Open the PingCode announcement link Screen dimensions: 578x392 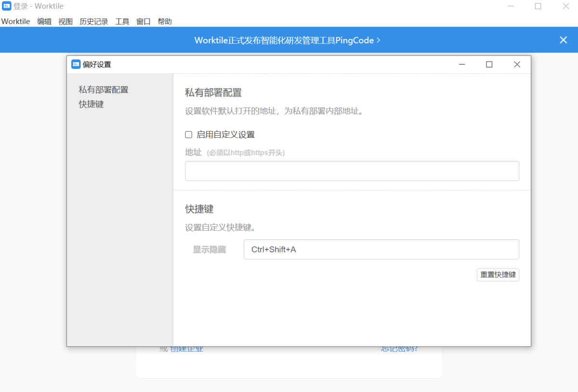pos(288,40)
